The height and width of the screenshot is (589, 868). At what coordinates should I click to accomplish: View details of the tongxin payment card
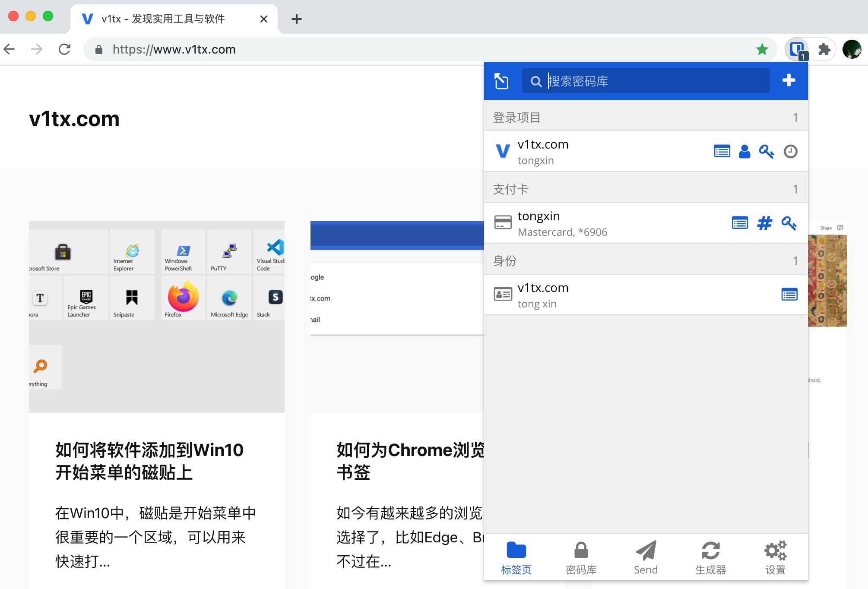tap(740, 223)
